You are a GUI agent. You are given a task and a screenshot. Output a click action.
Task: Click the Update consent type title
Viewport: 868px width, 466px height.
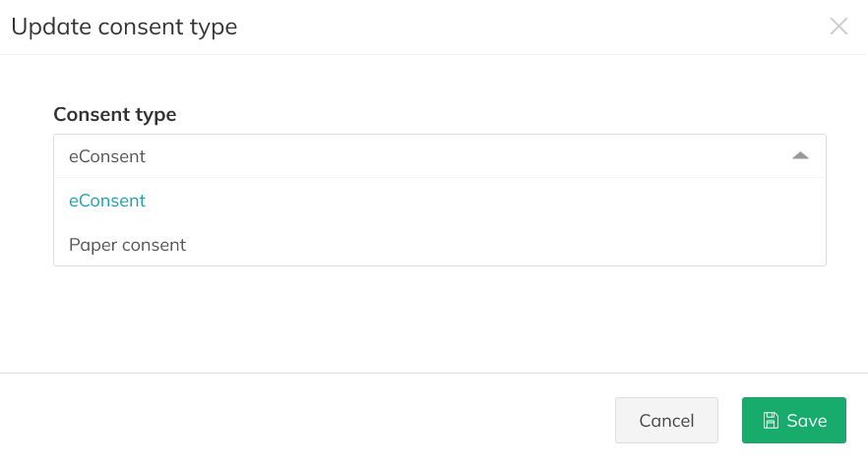coord(124,27)
